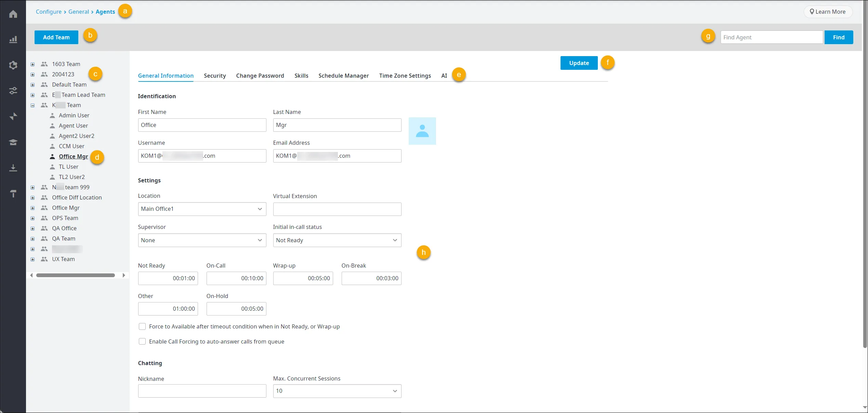Expand the 1603 Team node
The image size is (868, 413).
tap(32, 64)
